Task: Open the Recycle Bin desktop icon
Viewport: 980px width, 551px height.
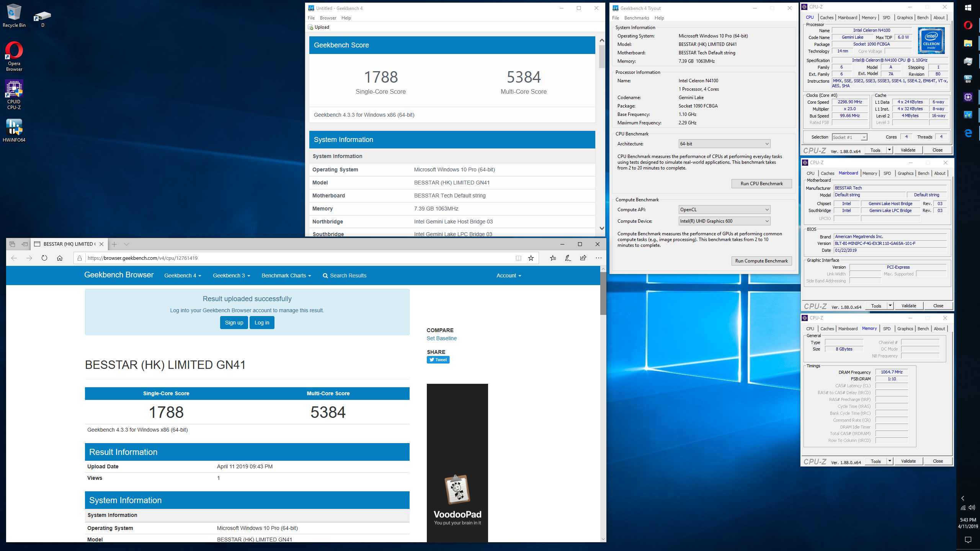Action: pyautogui.click(x=14, y=15)
